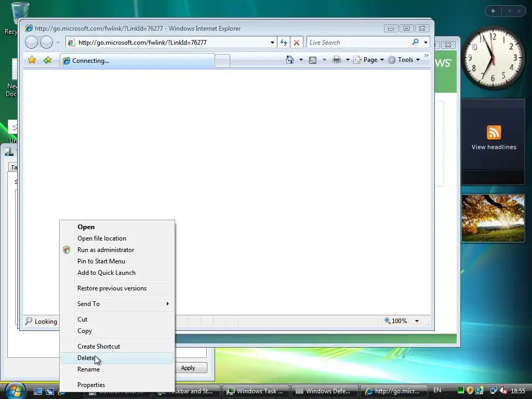The width and height of the screenshot is (532, 399).
Task: Click the Print icon
Action: 337,60
